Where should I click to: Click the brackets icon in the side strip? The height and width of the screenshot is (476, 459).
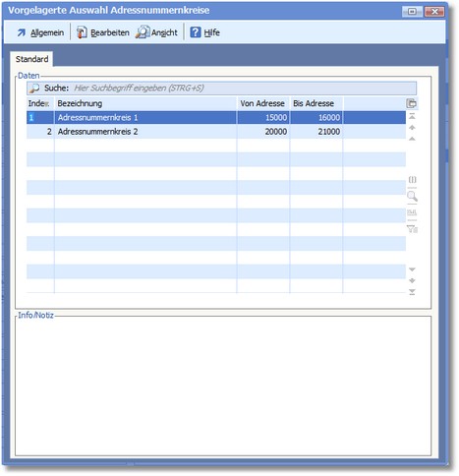[412, 180]
